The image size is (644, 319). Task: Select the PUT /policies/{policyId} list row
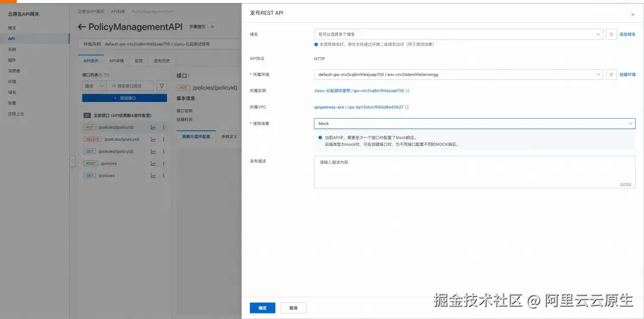pos(125,127)
